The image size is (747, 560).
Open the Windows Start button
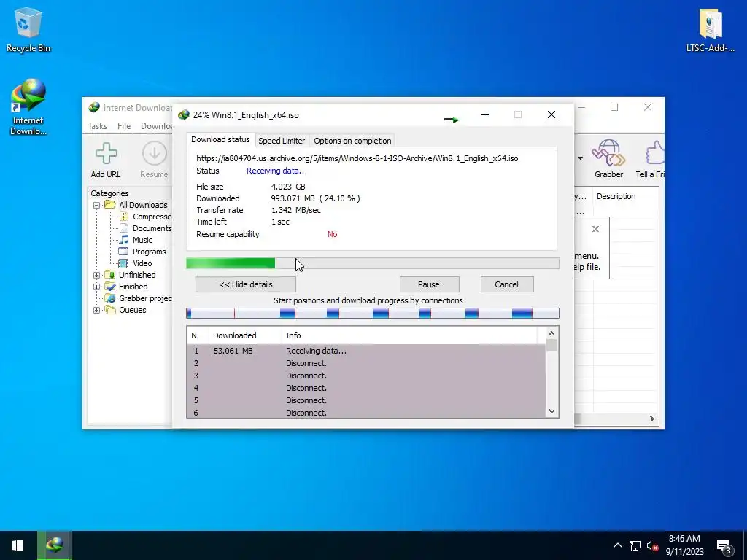(18, 545)
